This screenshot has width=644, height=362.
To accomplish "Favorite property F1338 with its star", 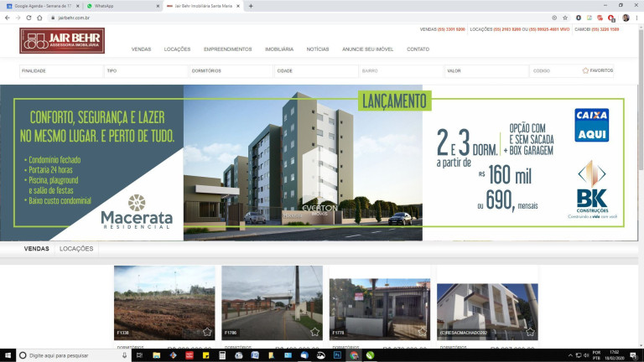I will 207,332.
